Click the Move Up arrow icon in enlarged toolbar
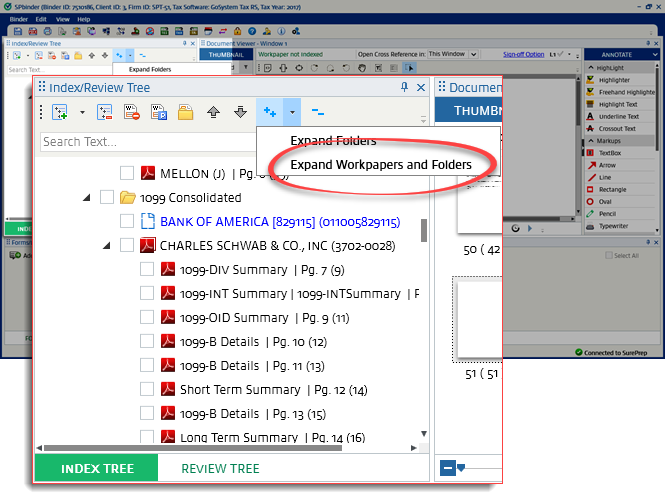Image resolution: width=665 pixels, height=499 pixels. tap(213, 112)
